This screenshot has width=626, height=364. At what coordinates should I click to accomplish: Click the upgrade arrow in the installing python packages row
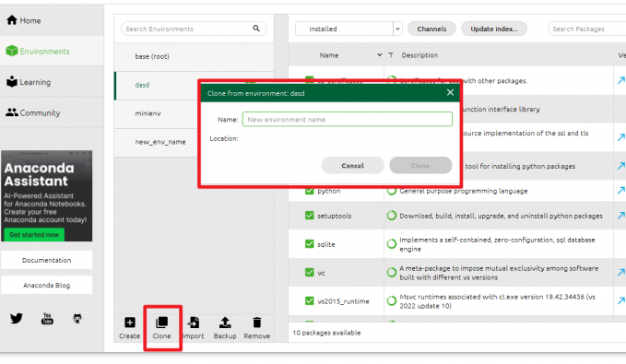620,166
